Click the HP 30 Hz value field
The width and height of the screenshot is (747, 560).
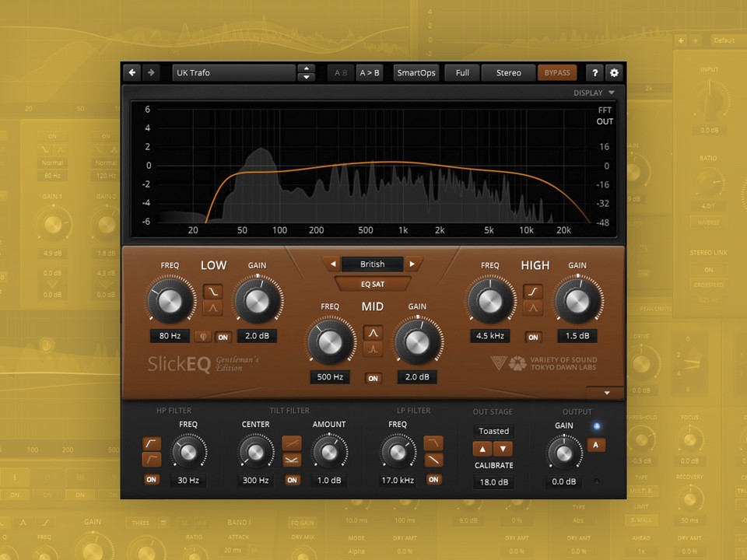click(x=188, y=480)
